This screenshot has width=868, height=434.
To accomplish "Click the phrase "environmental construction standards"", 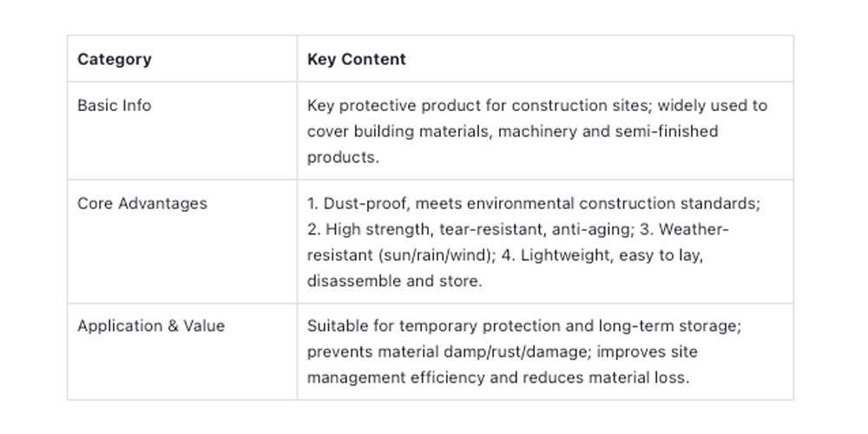I will (628, 203).
